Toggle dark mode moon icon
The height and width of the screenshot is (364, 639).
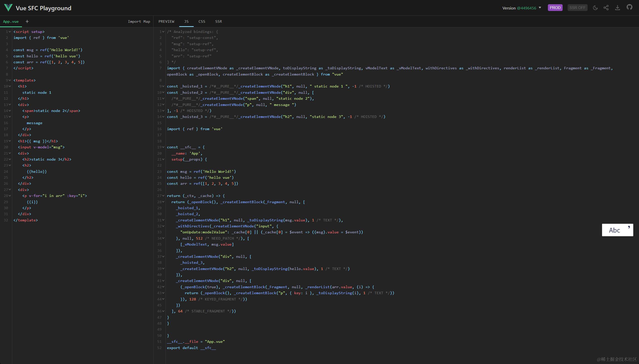(595, 8)
